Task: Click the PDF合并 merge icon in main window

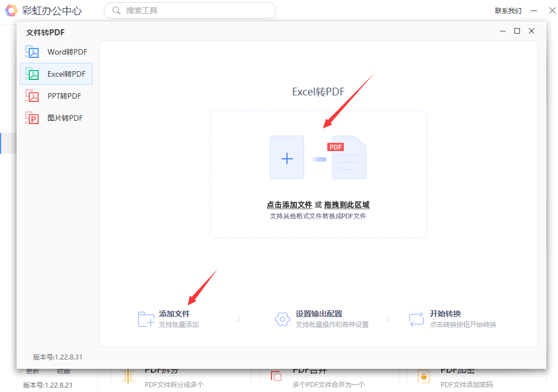Action: click(x=276, y=376)
